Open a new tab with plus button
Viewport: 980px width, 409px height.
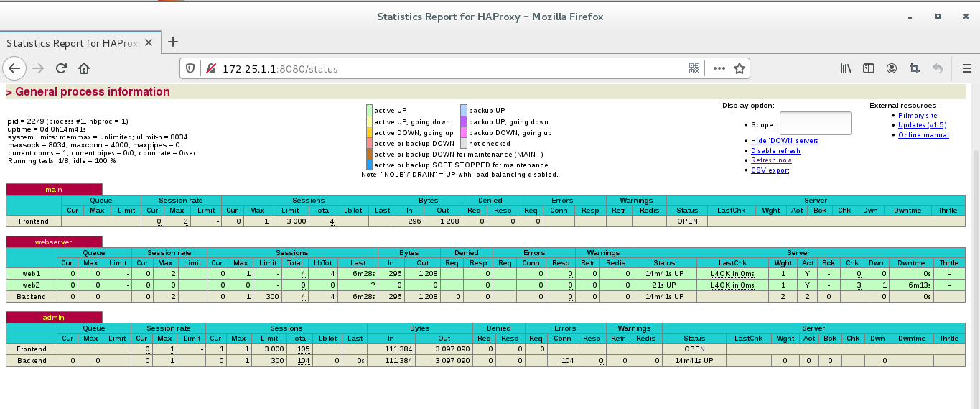(x=172, y=42)
